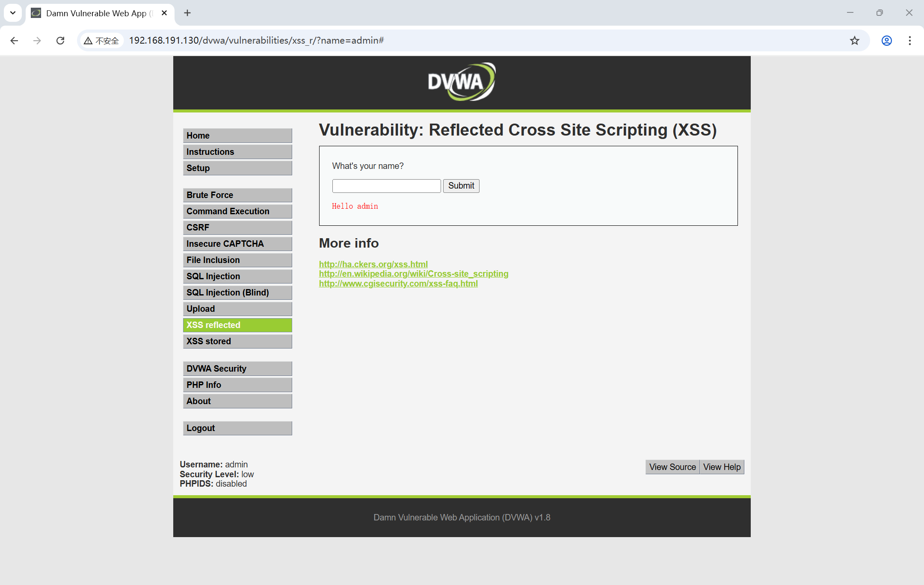Open the SQL Injection (Blind) page
The width and height of the screenshot is (924, 585).
(x=237, y=292)
